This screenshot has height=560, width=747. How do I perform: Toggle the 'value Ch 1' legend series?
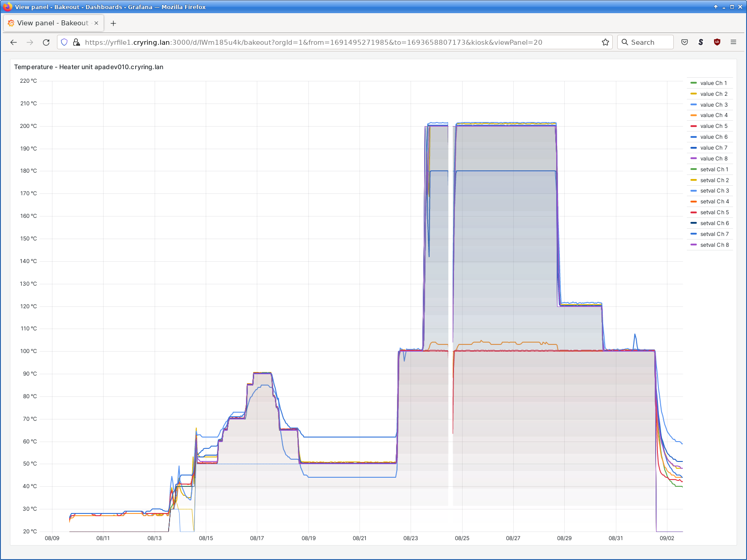(714, 83)
